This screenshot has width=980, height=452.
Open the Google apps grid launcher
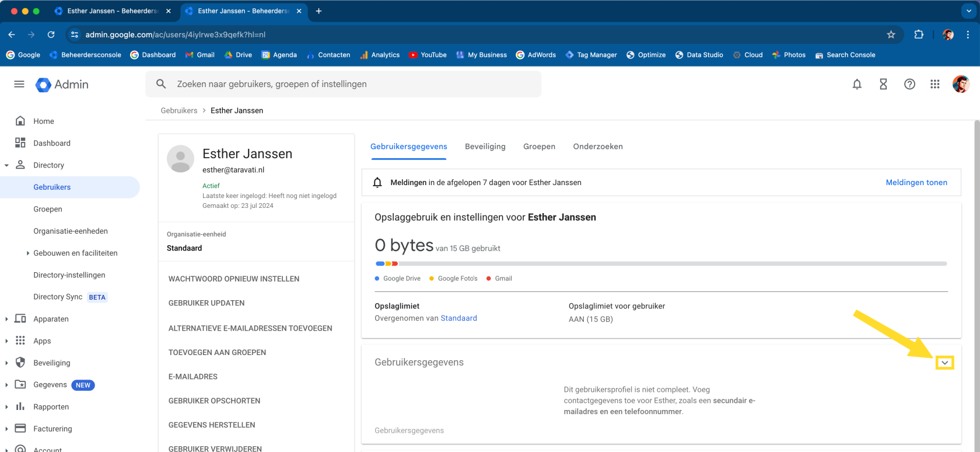point(935,84)
